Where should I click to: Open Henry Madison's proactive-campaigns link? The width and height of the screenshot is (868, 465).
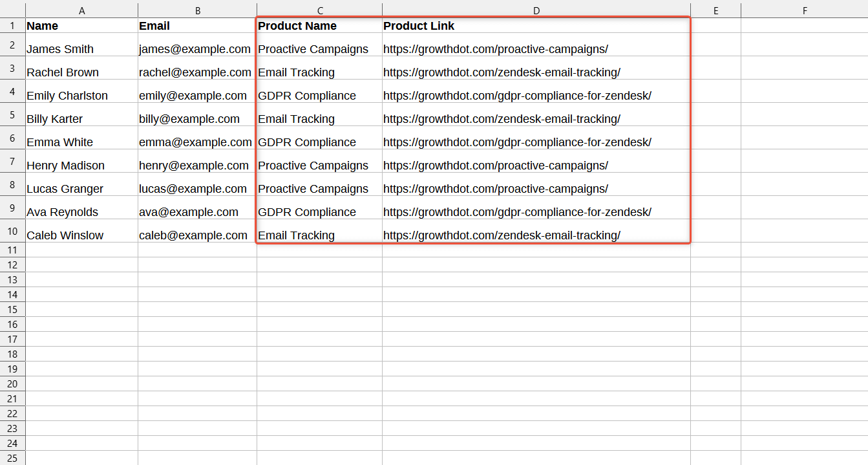tap(495, 166)
